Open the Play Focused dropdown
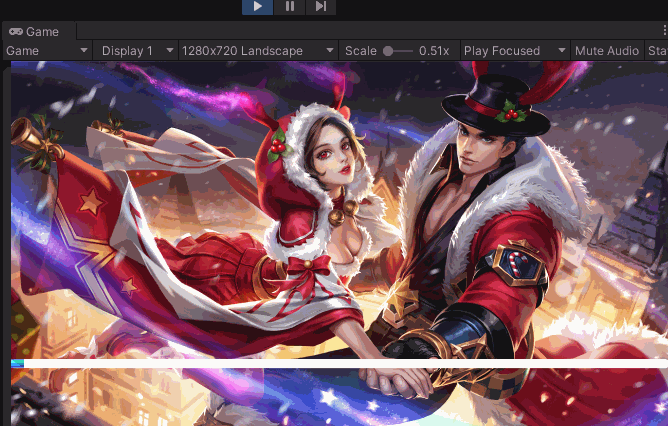The height and width of the screenshot is (426, 668). pos(515,51)
